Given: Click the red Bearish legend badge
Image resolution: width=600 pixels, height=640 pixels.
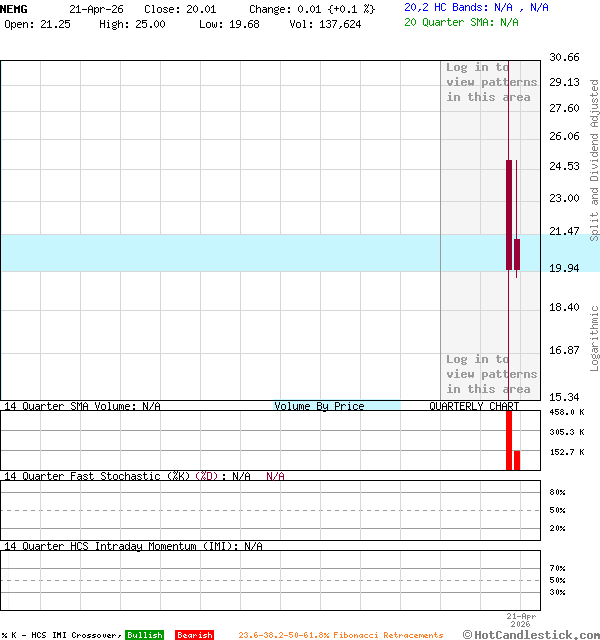Looking at the screenshot, I should [x=194, y=635].
